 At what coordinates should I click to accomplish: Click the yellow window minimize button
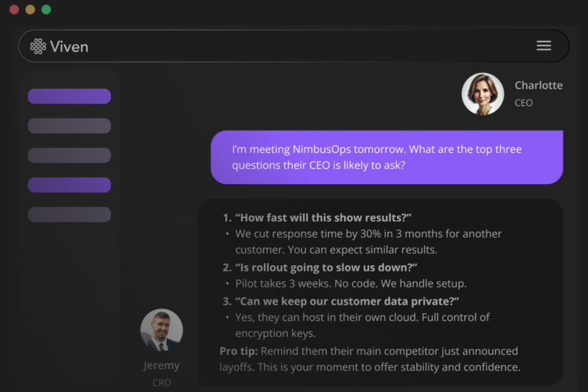(x=30, y=9)
